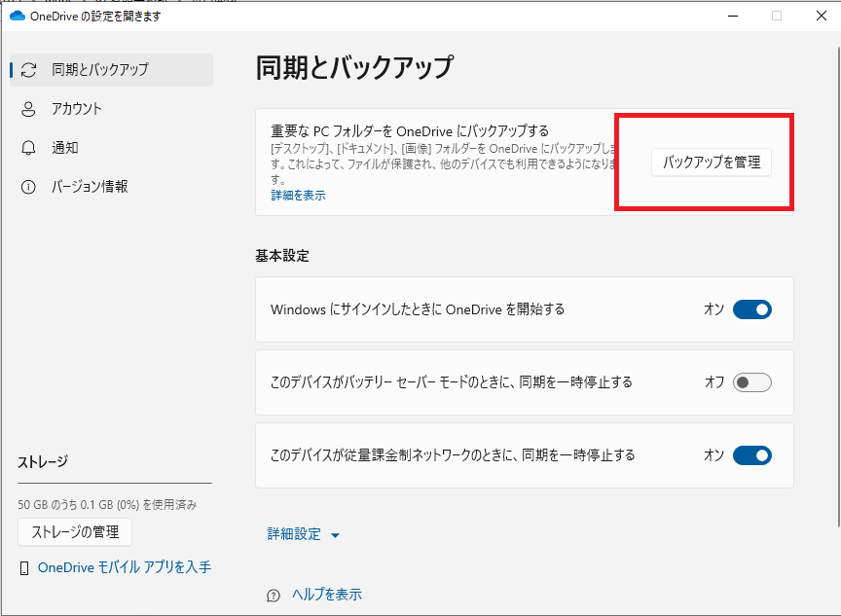Click the vertical scrollbar on the right edge
Image resolution: width=841 pixels, height=616 pixels.
pos(838,287)
